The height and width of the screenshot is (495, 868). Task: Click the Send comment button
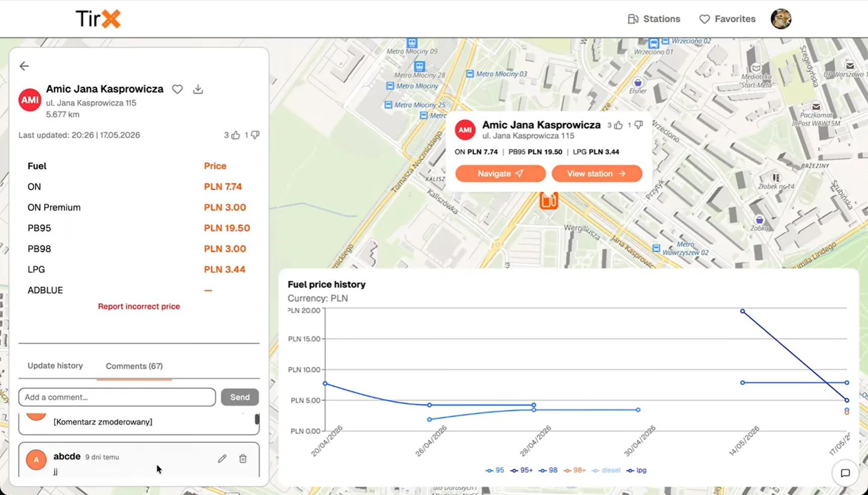click(240, 397)
